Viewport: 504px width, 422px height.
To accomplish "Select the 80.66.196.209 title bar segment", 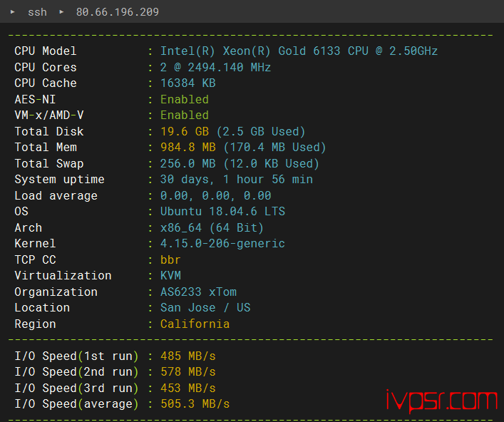I will (x=118, y=12).
